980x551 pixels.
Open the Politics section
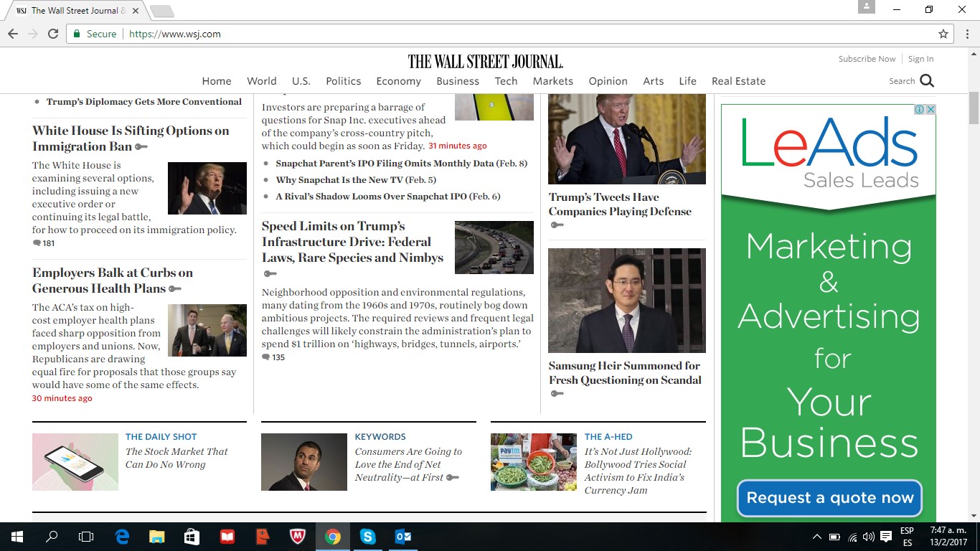tap(344, 81)
